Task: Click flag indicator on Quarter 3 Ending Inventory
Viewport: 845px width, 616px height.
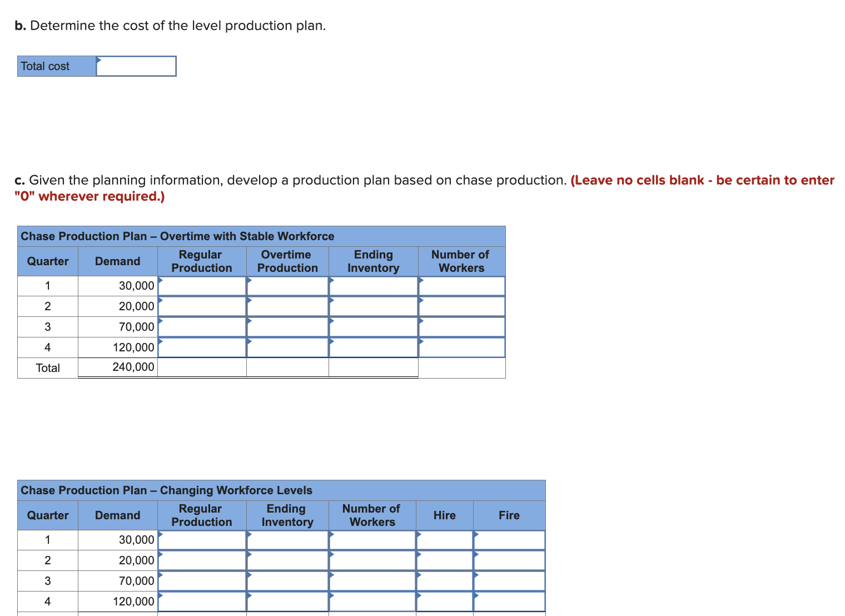Action: pos(332,320)
